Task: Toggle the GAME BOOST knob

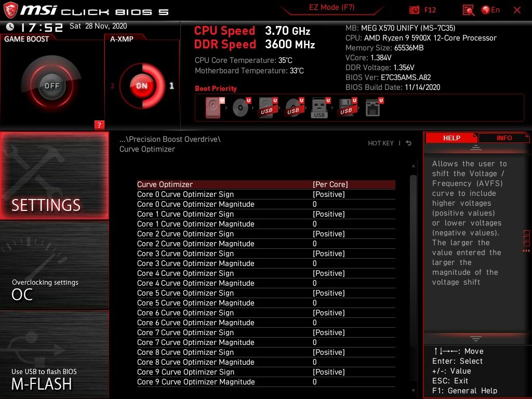Action: pos(51,86)
